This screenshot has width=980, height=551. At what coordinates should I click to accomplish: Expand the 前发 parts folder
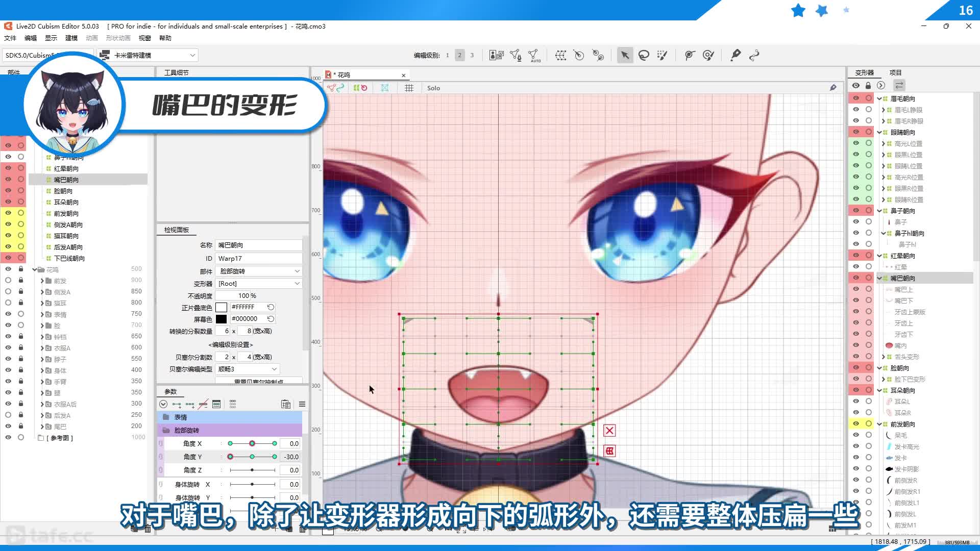[x=42, y=281]
